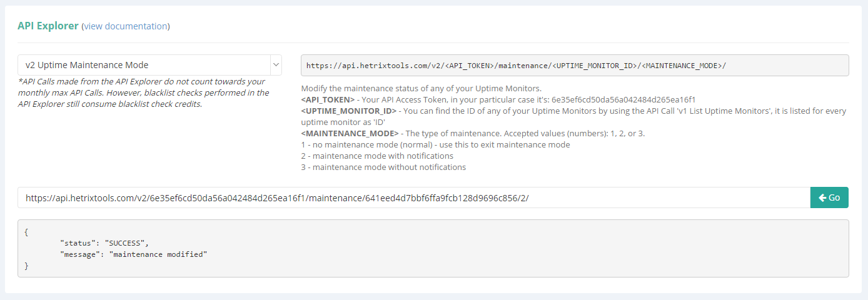Click the JSON response output area

pos(433,248)
